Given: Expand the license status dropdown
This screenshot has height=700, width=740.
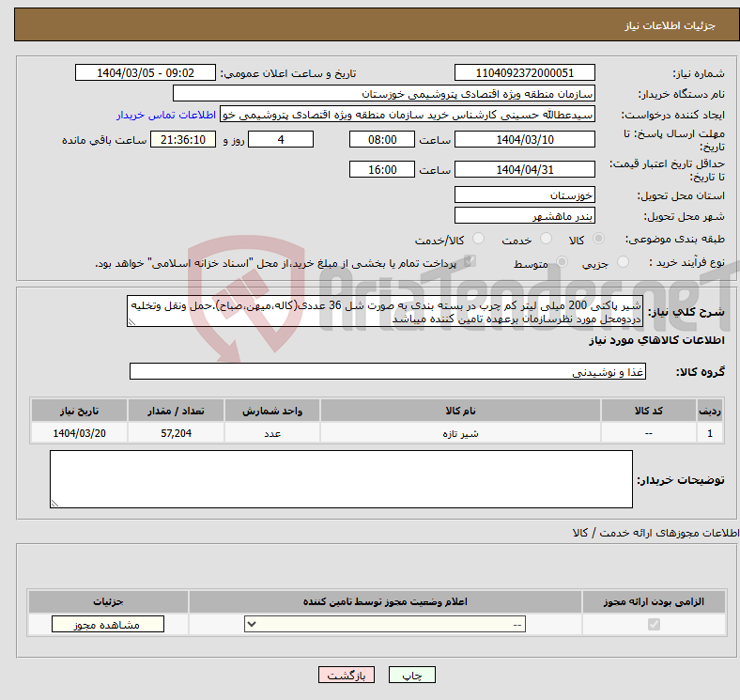Looking at the screenshot, I should tap(385, 625).
